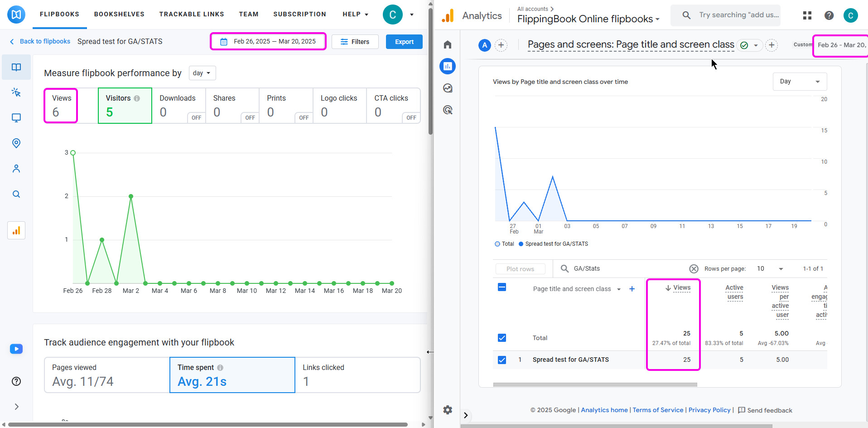The width and height of the screenshot is (868, 428).
Task: Toggle the Shares OFF switch
Action: coord(250,117)
